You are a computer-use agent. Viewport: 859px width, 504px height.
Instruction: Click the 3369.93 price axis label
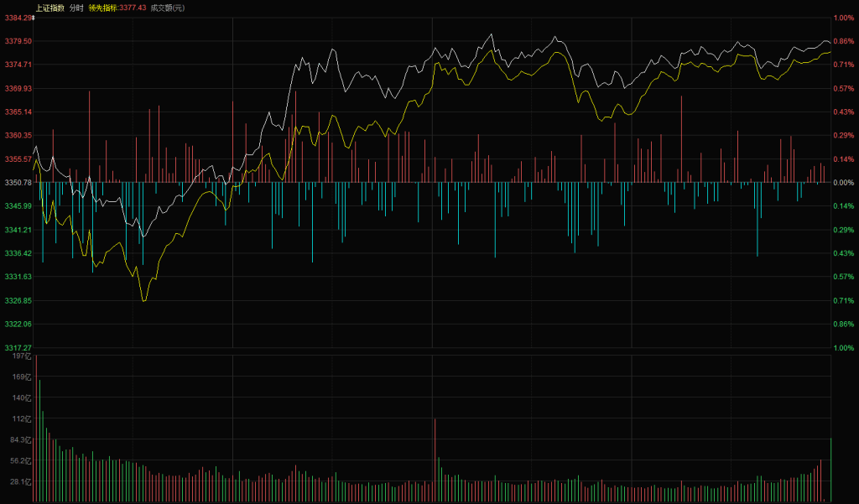tap(18, 88)
